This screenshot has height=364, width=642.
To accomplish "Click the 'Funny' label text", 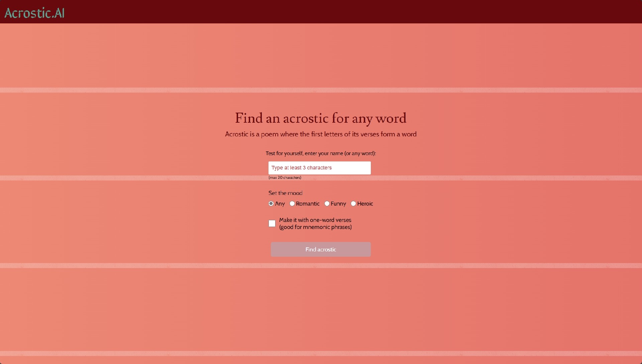I will (338, 204).
